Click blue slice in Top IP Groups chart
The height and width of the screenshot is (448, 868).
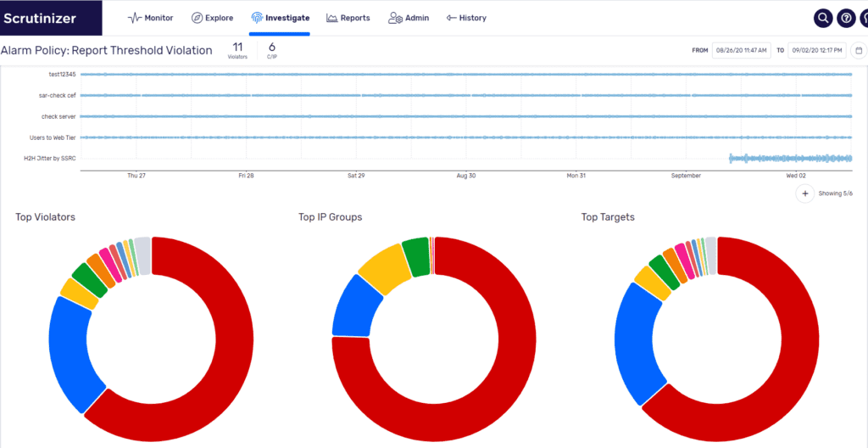pos(357,306)
